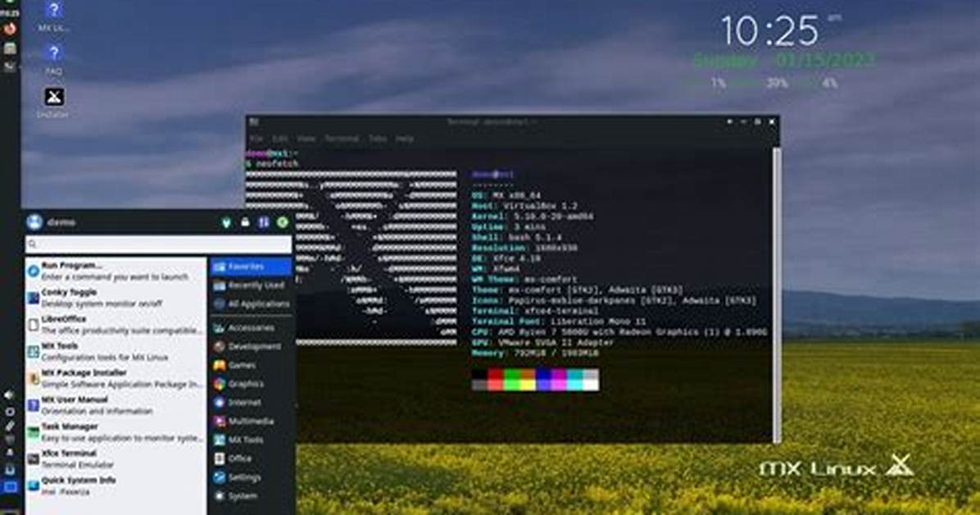
Task: Click the volume icon in the left panel
Action: (x=9, y=395)
